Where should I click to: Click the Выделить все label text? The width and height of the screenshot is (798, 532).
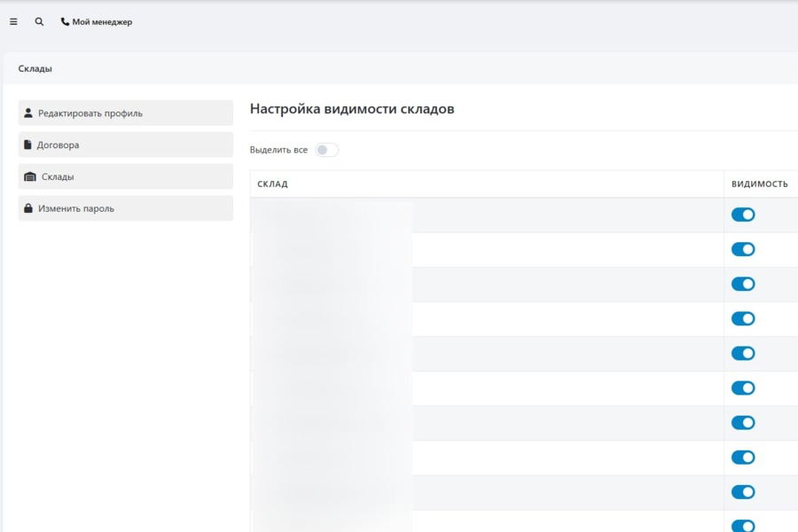click(x=278, y=150)
